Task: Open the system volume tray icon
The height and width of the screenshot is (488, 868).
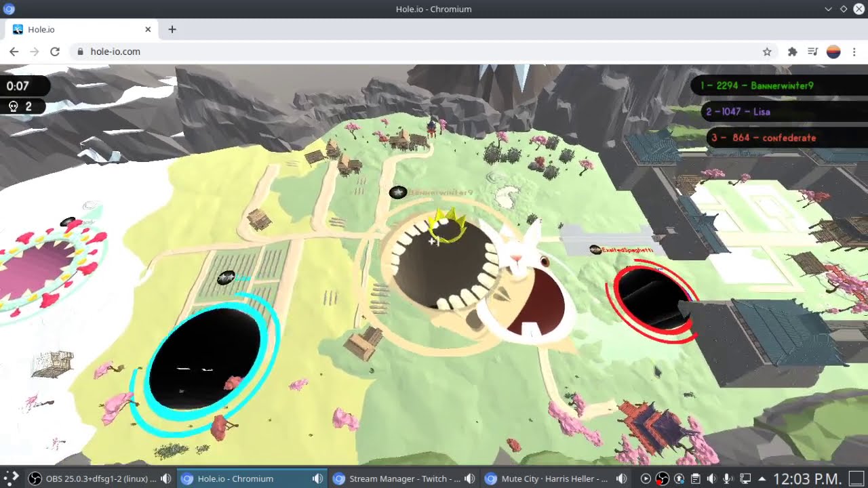Action: [711, 479]
